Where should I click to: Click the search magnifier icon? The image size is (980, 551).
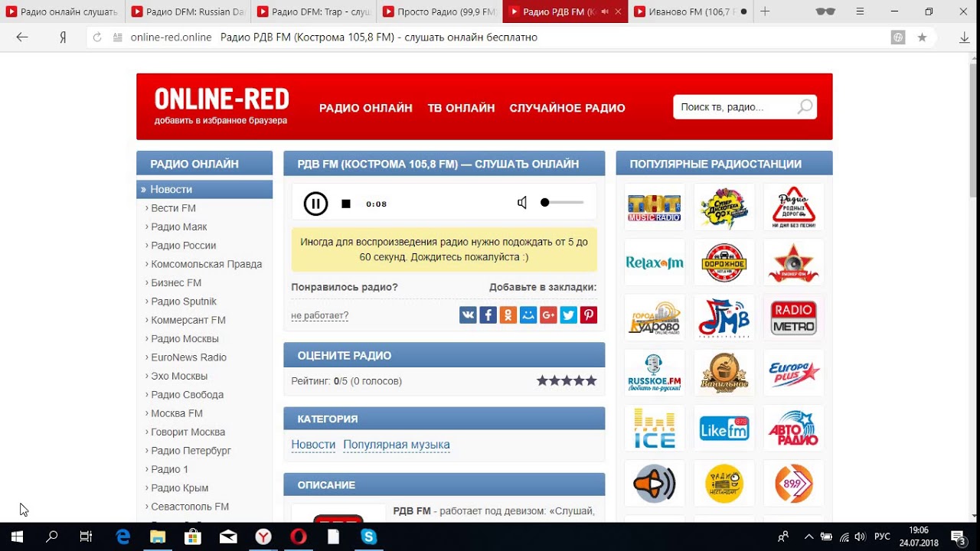point(805,107)
